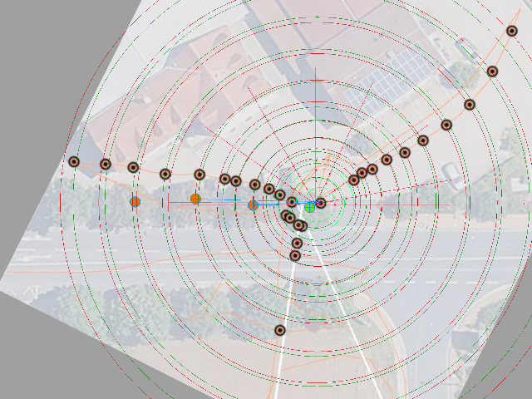Select the lowest ring marker near road
Image resolution: width=532 pixels, height=399 pixels.
pyautogui.click(x=280, y=330)
